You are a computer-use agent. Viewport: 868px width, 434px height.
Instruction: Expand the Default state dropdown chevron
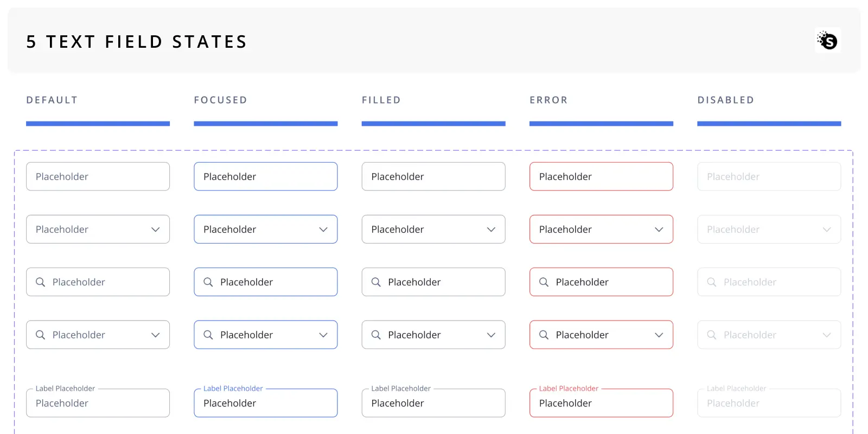(156, 229)
